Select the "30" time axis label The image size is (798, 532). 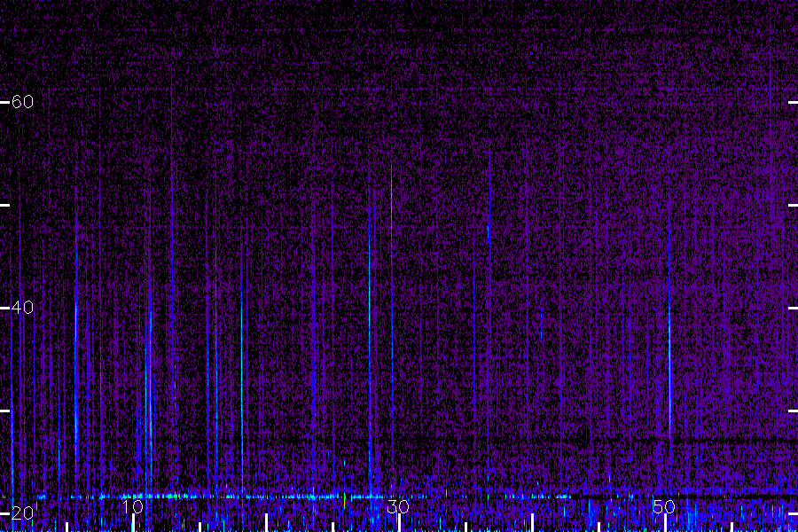pos(398,506)
